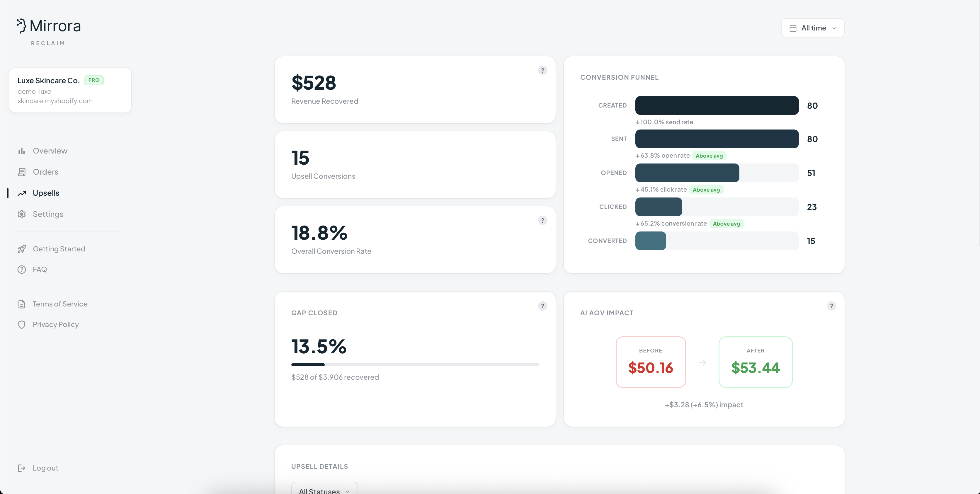Screen dimensions: 980x494
Task: Expand the All time date range dropdown
Action: click(813, 28)
